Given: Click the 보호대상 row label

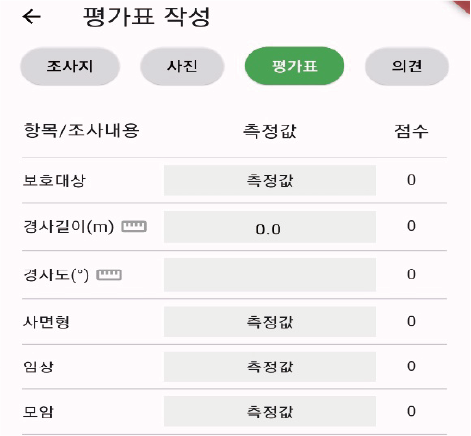Looking at the screenshot, I should click(x=54, y=180).
